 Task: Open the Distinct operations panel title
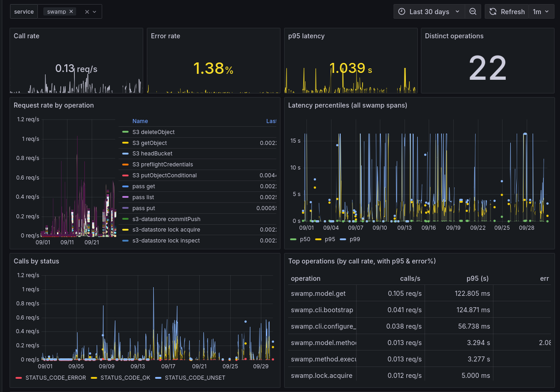(x=454, y=36)
